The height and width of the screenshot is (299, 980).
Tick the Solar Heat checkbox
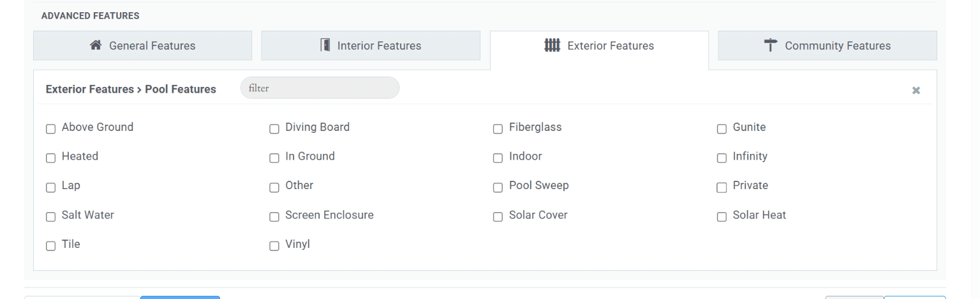722,217
